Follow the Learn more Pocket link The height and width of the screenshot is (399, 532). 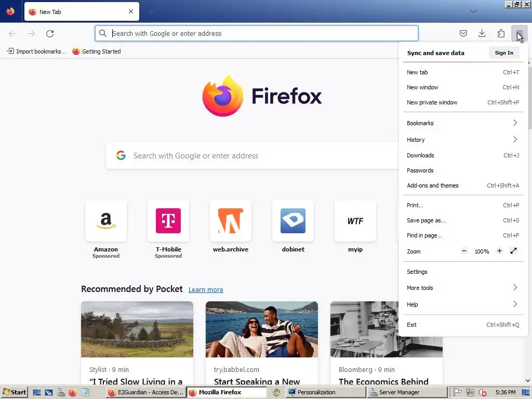pyautogui.click(x=206, y=289)
